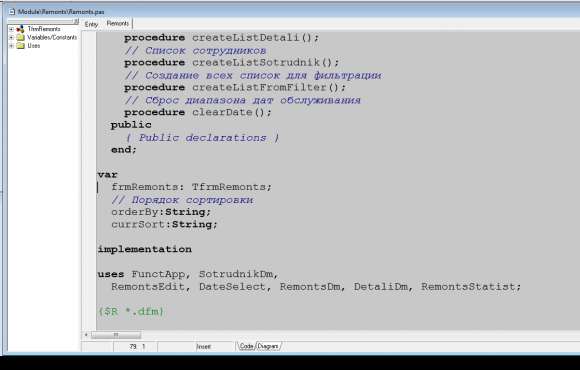
Task: Place cursor on the implementation keyword line
Action: (145, 249)
